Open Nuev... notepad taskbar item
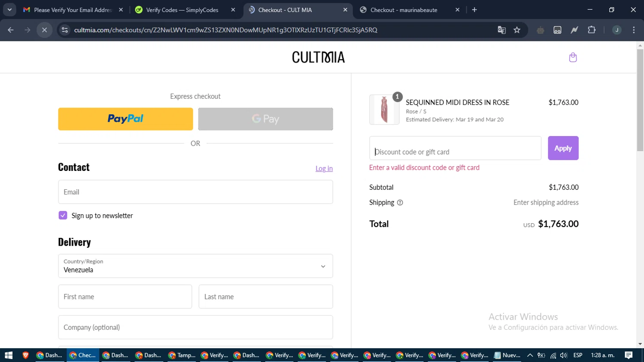The width and height of the screenshot is (644, 362). [x=507, y=355]
